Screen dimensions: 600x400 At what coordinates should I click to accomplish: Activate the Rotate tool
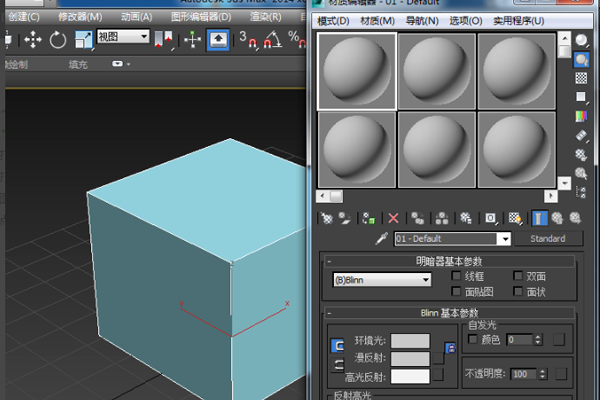pyautogui.click(x=57, y=39)
